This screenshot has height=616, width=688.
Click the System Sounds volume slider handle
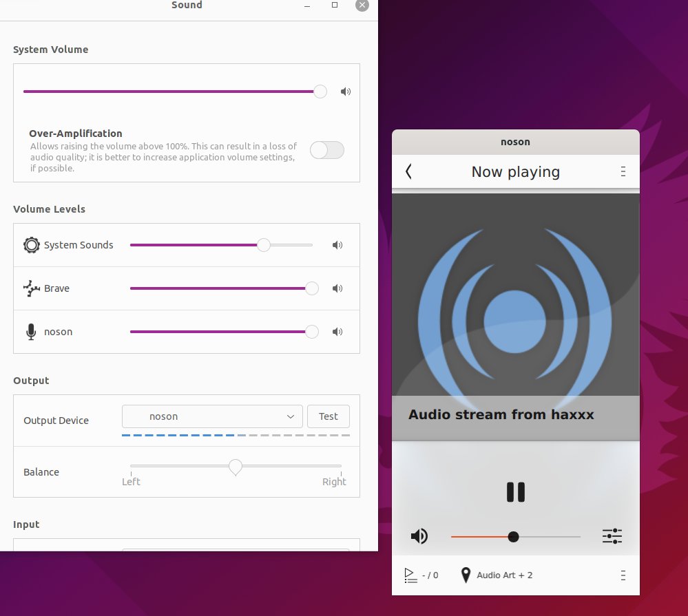(x=264, y=245)
